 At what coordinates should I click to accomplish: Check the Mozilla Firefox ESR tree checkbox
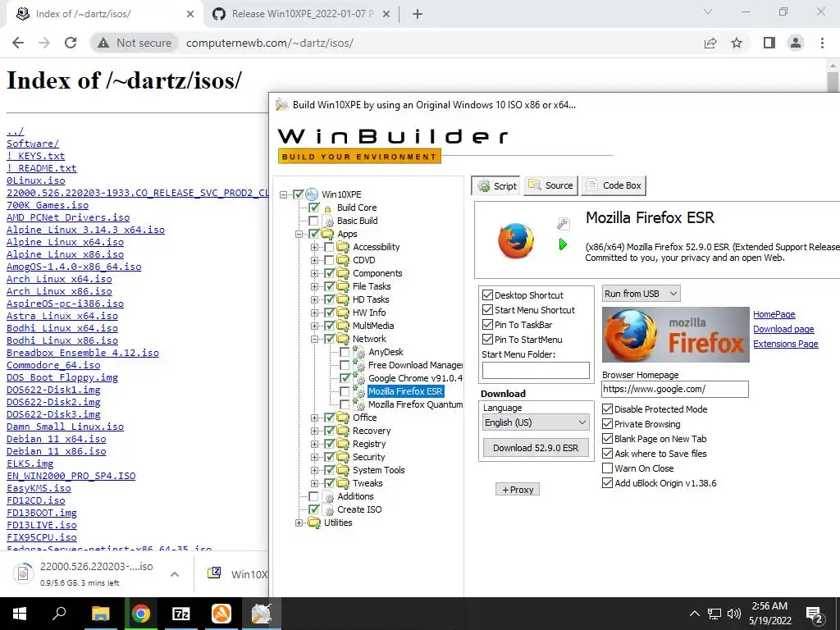click(x=345, y=391)
